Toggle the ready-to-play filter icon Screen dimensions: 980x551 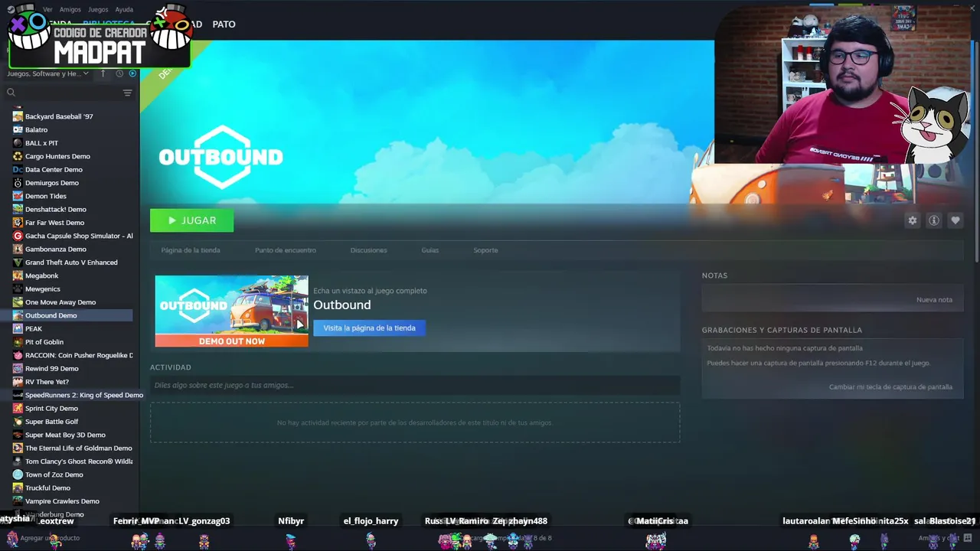[x=132, y=73]
